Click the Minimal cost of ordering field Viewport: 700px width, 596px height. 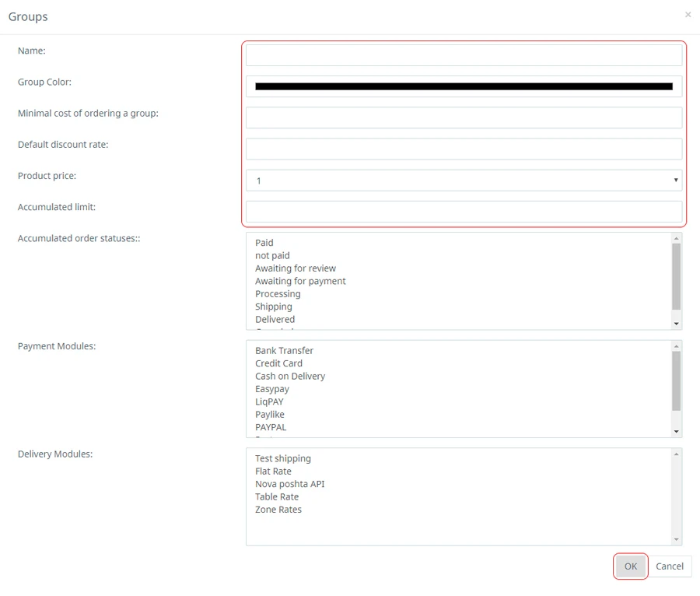464,117
